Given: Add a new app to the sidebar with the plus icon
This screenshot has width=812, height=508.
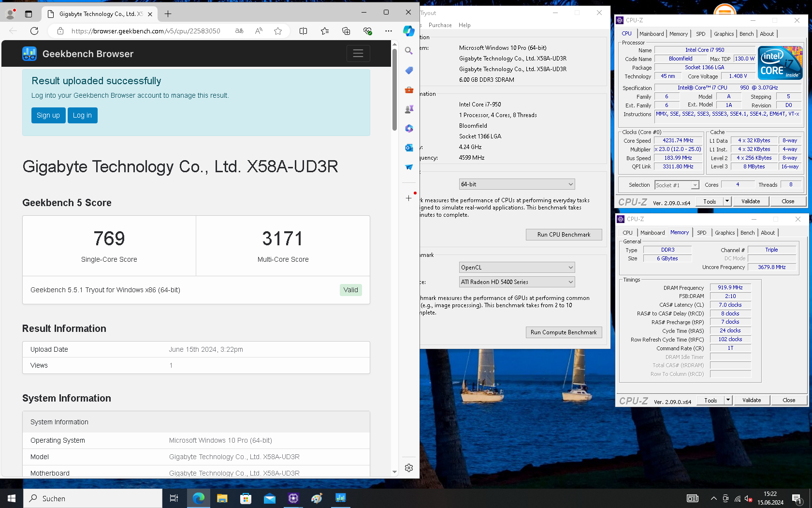Looking at the screenshot, I should coord(409,198).
